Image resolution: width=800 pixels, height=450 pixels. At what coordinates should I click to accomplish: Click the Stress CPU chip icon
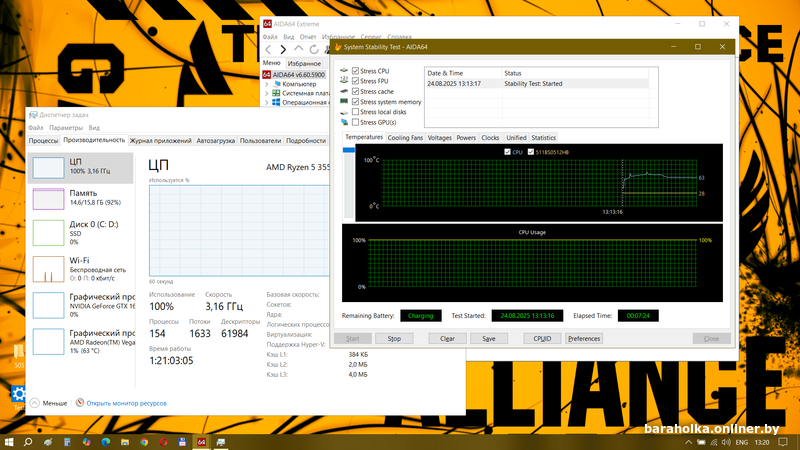pyautogui.click(x=344, y=70)
